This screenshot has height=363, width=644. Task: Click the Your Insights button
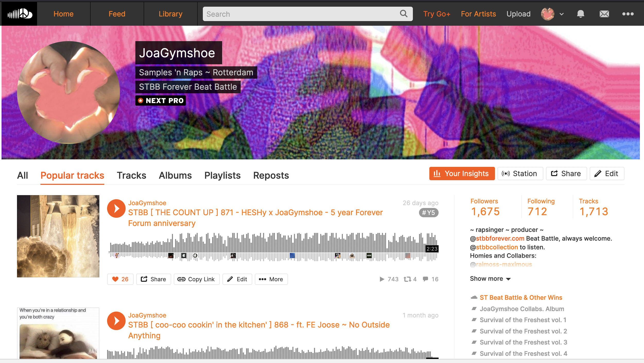(x=462, y=174)
